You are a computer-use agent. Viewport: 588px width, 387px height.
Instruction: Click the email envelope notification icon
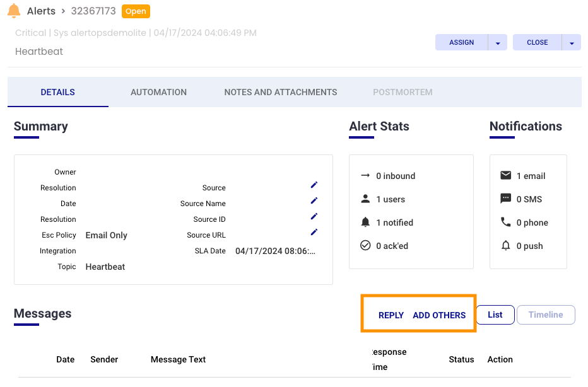pyautogui.click(x=505, y=176)
